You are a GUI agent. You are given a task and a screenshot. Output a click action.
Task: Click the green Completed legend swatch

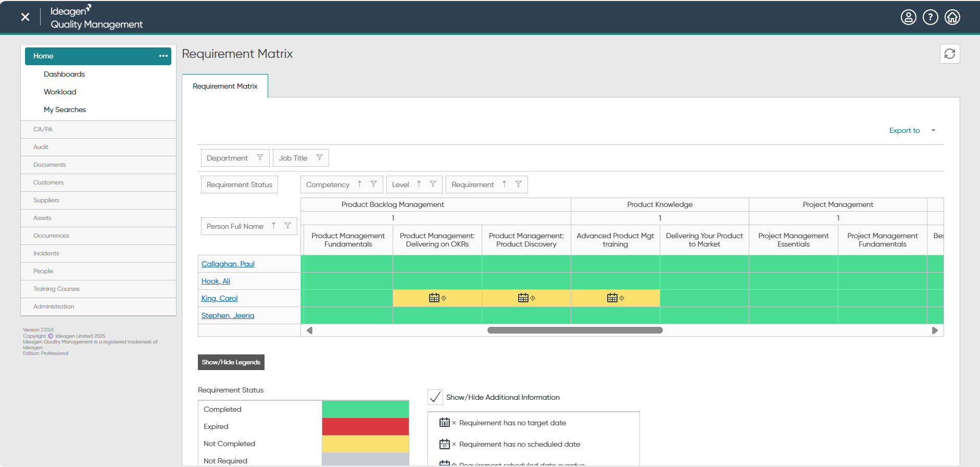tap(366, 409)
